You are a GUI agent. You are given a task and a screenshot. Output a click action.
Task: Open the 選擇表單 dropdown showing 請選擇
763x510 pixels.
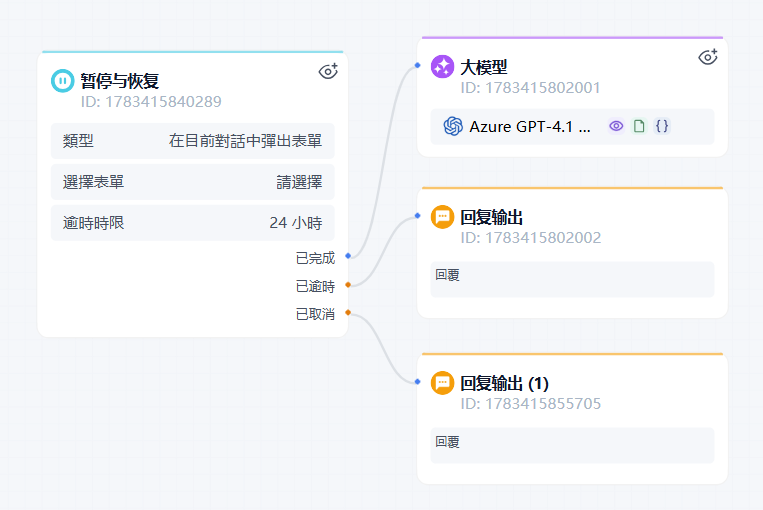(x=193, y=182)
